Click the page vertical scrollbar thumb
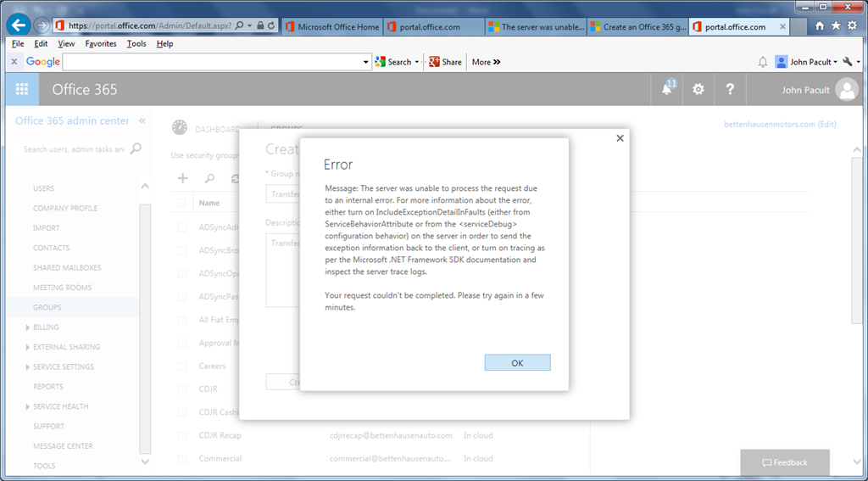The height and width of the screenshot is (481, 868). [x=856, y=241]
